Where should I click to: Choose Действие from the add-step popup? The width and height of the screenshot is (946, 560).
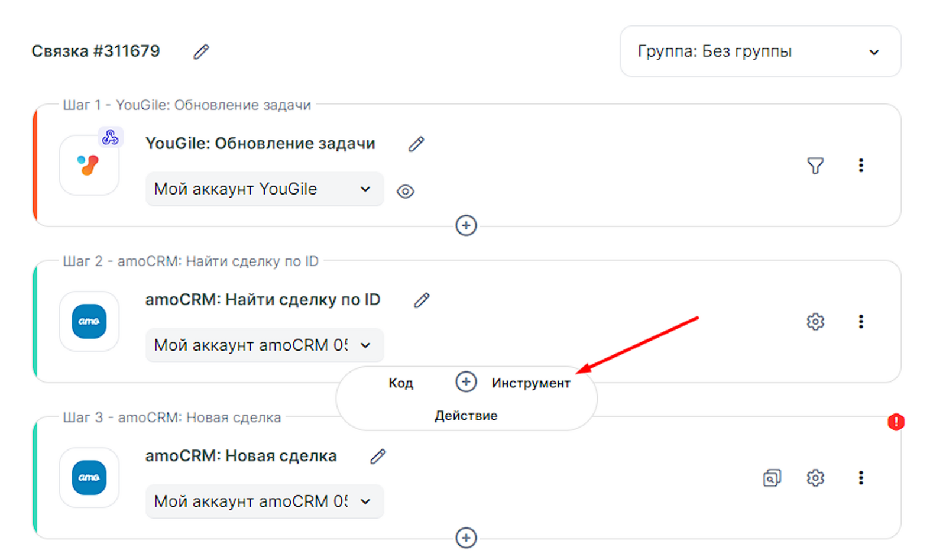[x=466, y=416]
